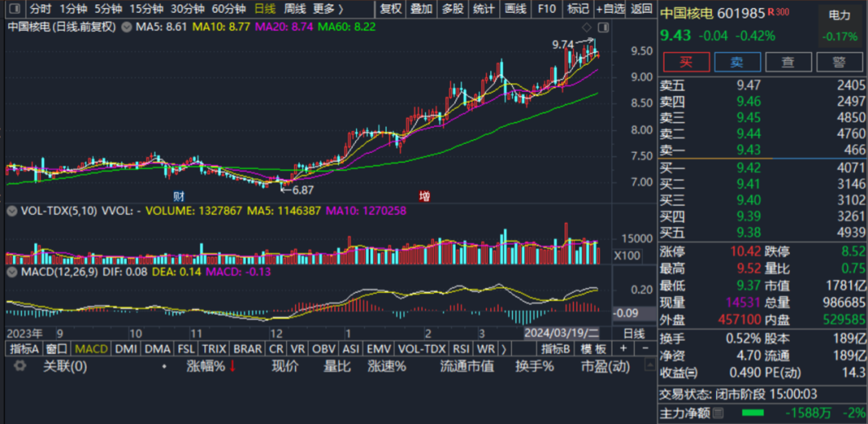Select the BRAR indicator tab
The height and width of the screenshot is (424, 868).
pos(247,348)
